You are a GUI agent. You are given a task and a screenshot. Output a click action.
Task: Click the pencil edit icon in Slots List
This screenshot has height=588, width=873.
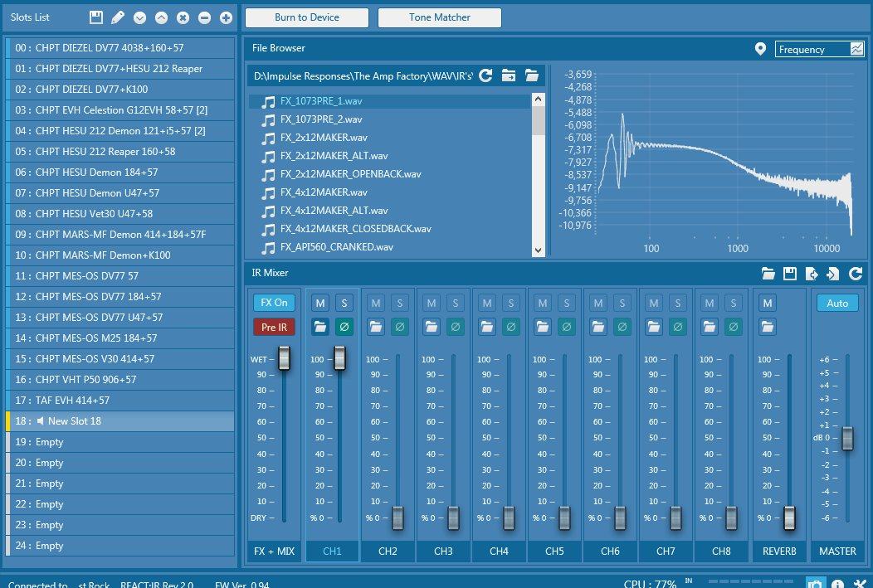pos(118,17)
